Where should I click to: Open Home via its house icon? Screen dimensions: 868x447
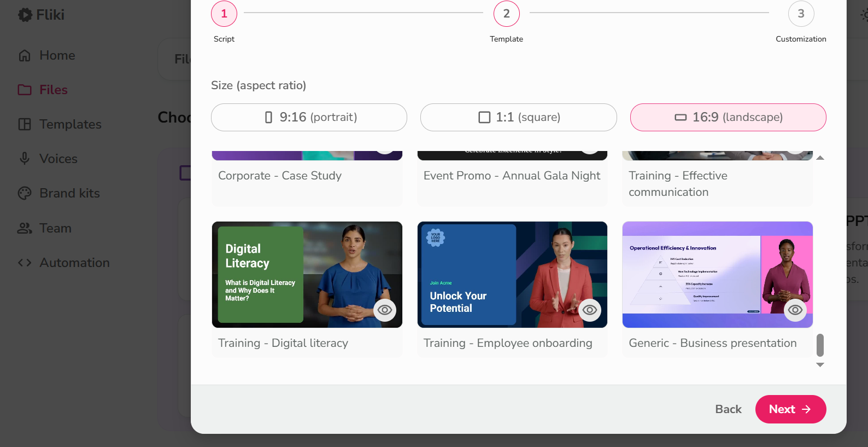pos(25,55)
